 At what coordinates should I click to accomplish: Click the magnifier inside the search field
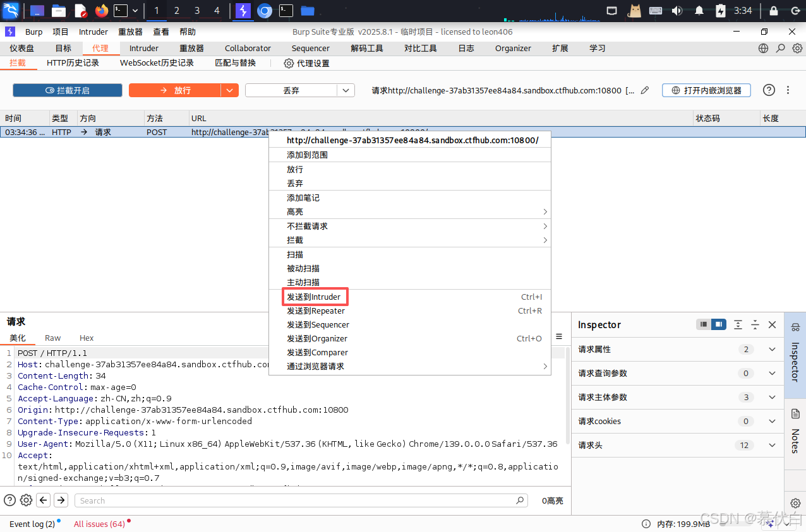tap(520, 500)
